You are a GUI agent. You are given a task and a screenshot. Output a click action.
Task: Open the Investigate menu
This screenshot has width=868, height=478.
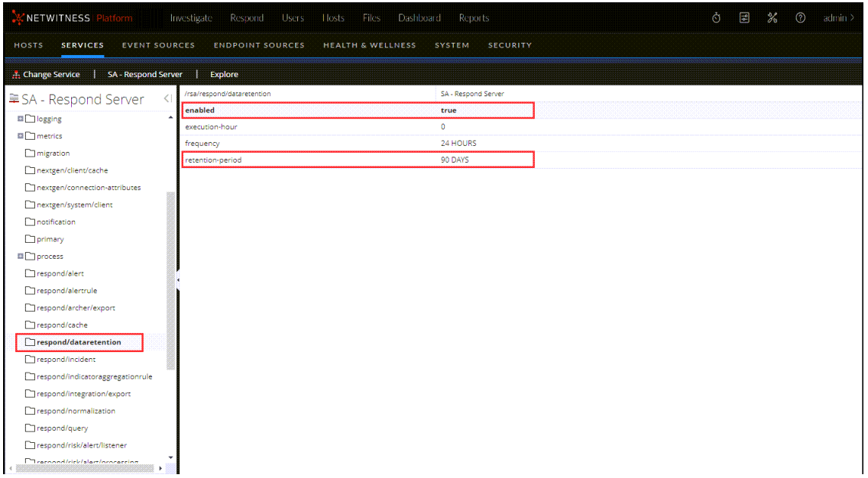pos(191,18)
